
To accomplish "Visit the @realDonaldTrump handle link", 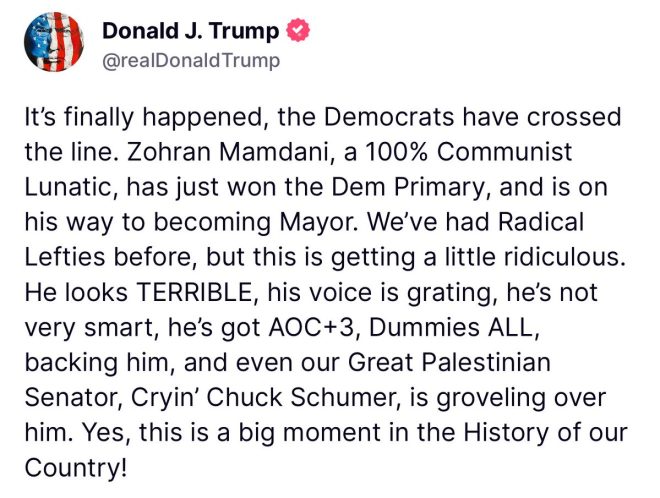I will point(191,61).
